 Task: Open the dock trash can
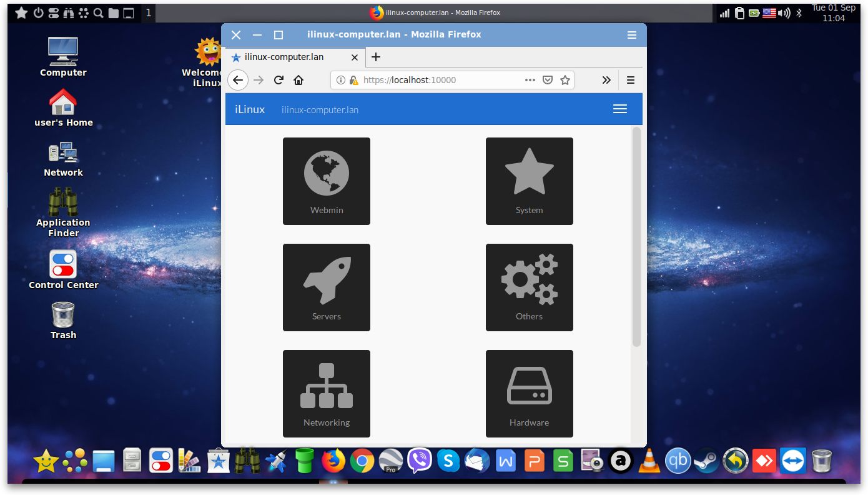pyautogui.click(x=822, y=461)
